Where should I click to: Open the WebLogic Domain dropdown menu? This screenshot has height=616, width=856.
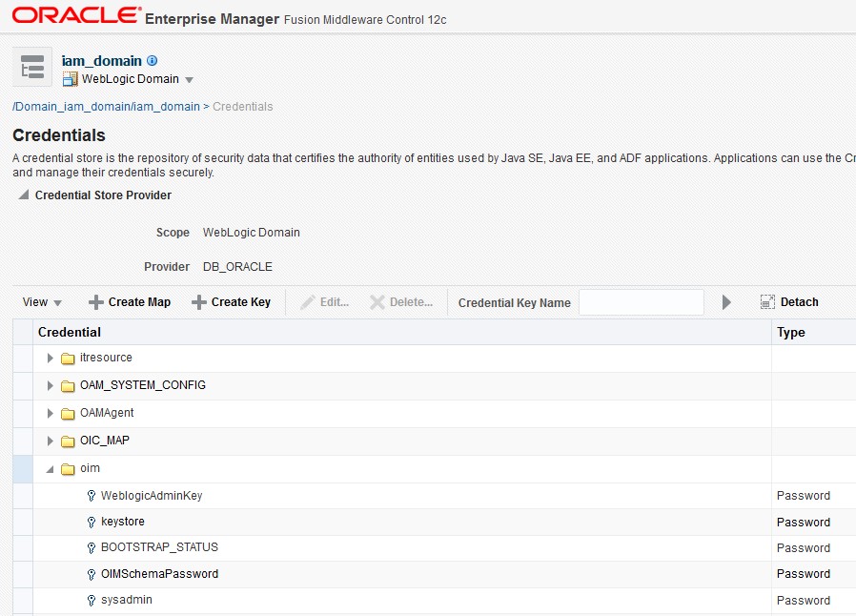(x=189, y=80)
